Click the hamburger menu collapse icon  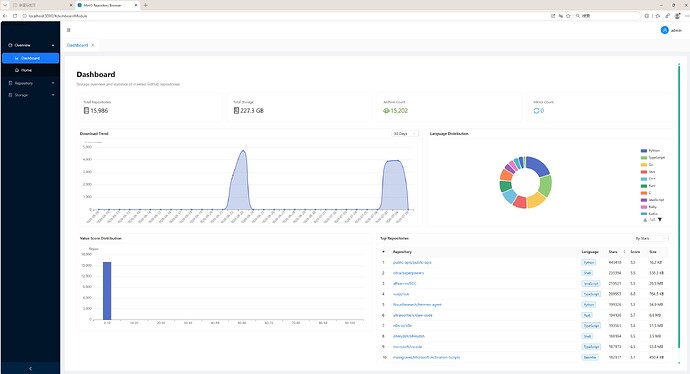click(x=68, y=30)
